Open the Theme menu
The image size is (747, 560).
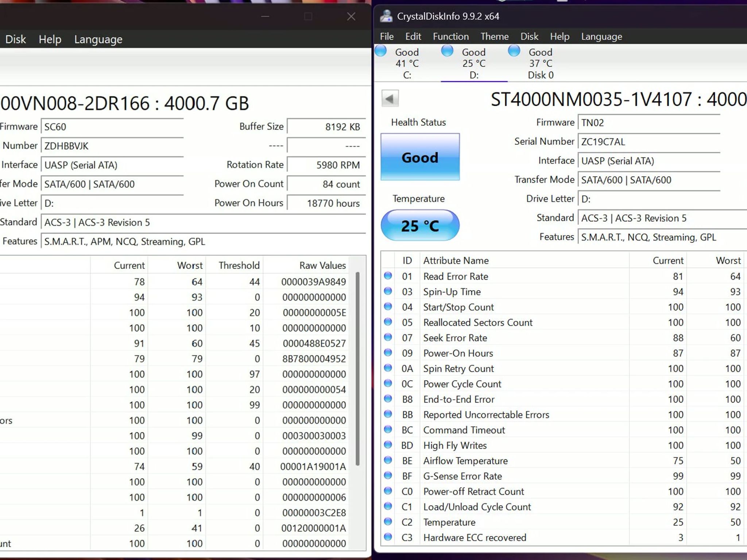click(x=494, y=36)
